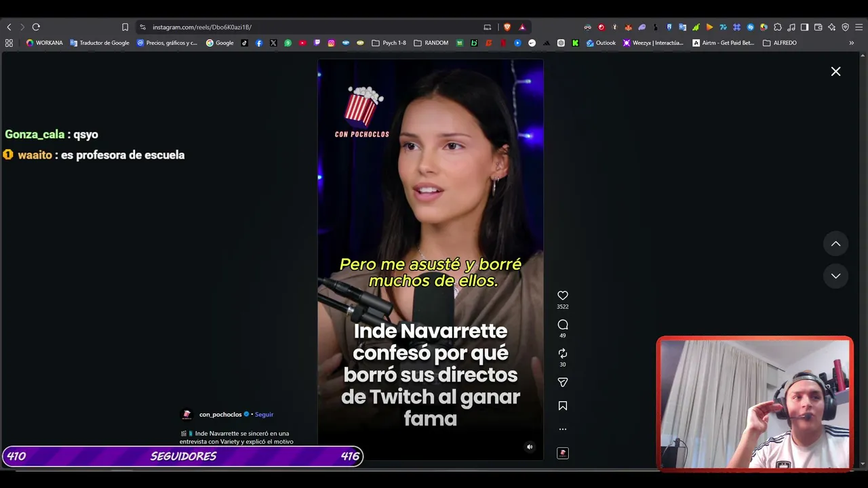This screenshot has height=488, width=868.
Task: Open the browser extensions puzzle icon
Action: (777, 27)
